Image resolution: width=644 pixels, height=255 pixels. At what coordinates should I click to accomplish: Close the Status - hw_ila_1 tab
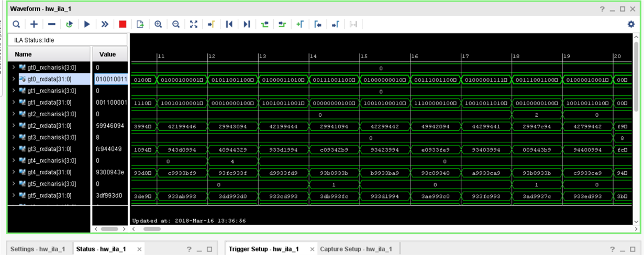click(x=139, y=249)
